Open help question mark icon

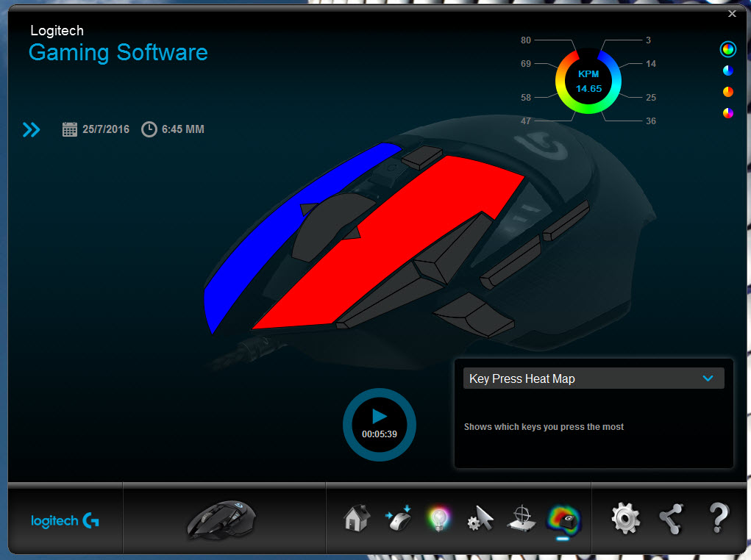coord(719,518)
